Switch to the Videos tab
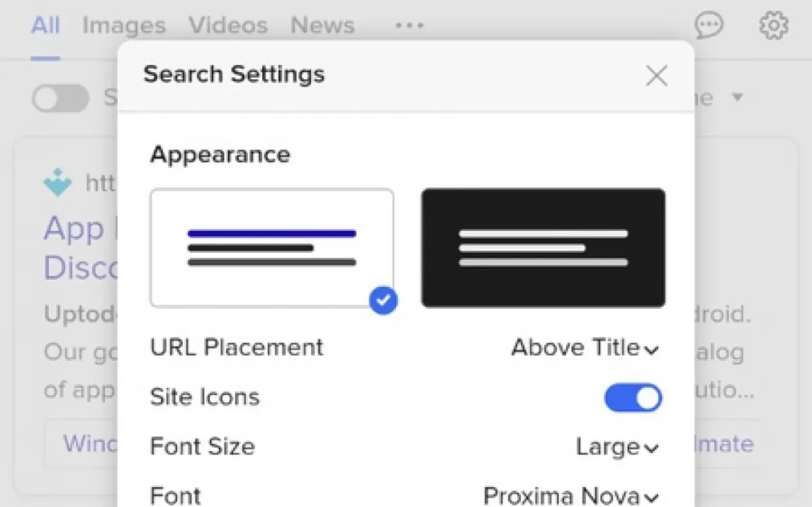This screenshot has width=812, height=507. pos(228,26)
